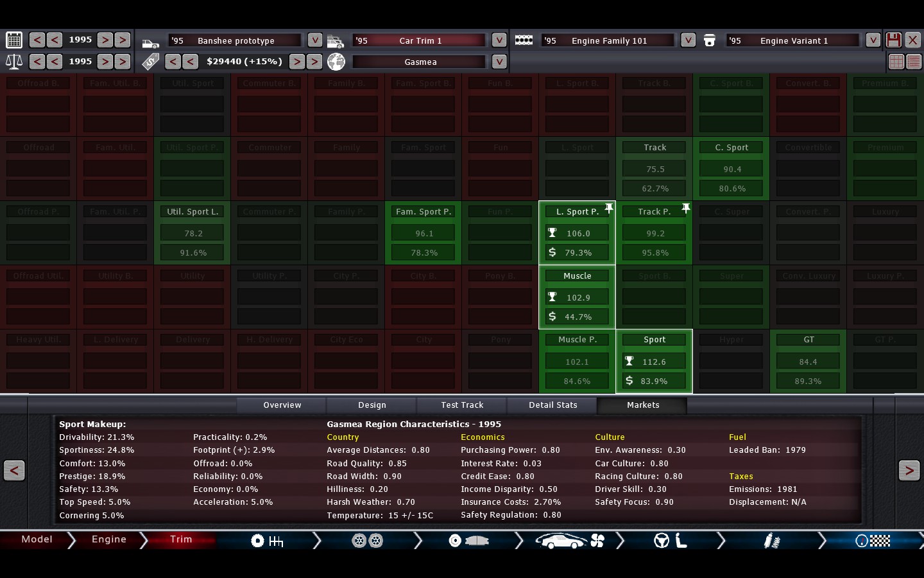Switch to the grid view icon
Image resolution: width=924 pixels, height=578 pixels.
896,62
